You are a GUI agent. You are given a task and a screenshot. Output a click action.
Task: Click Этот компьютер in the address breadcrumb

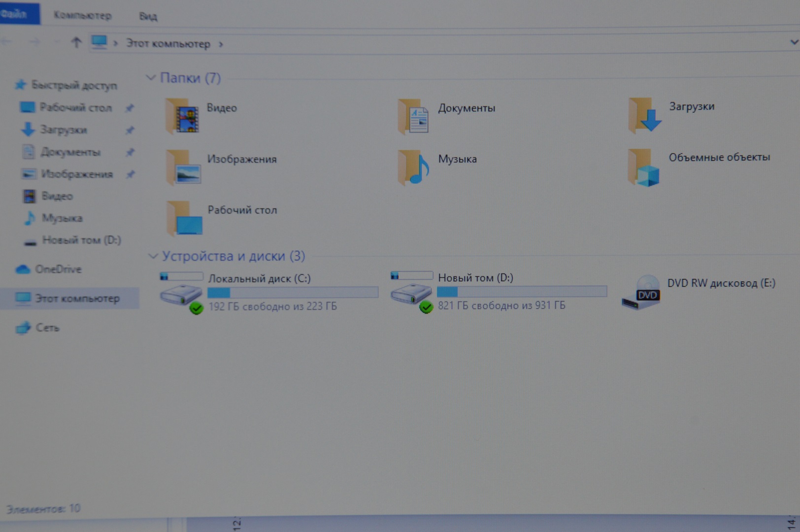(x=168, y=44)
